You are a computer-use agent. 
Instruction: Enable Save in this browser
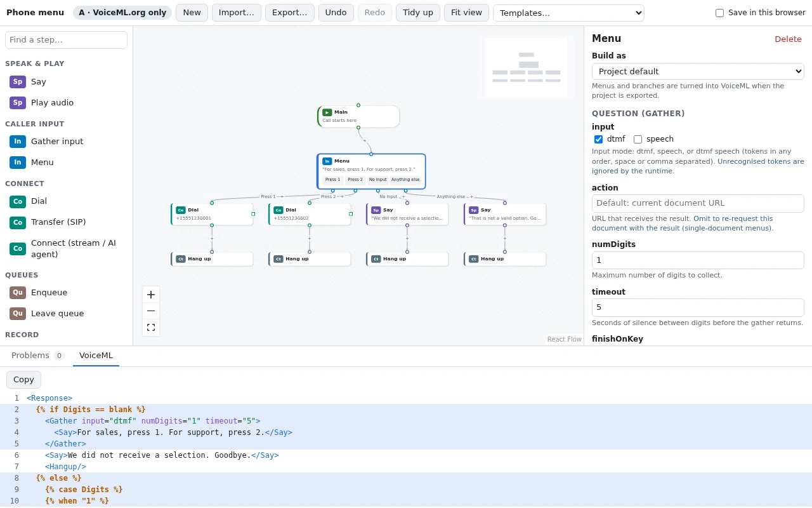[x=719, y=13]
